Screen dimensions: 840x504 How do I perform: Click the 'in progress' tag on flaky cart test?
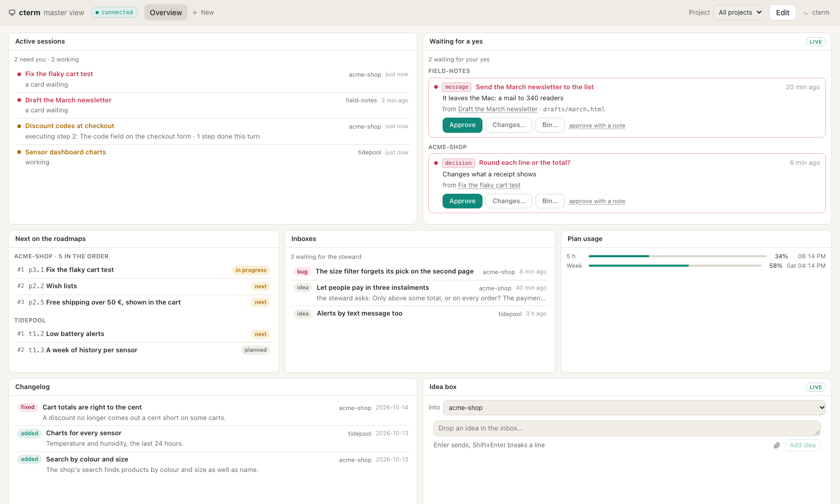tap(251, 270)
